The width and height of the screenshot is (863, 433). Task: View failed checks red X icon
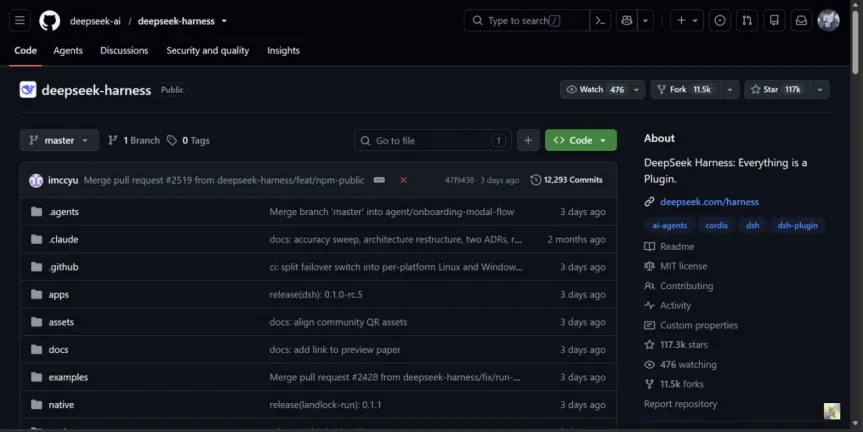click(403, 180)
